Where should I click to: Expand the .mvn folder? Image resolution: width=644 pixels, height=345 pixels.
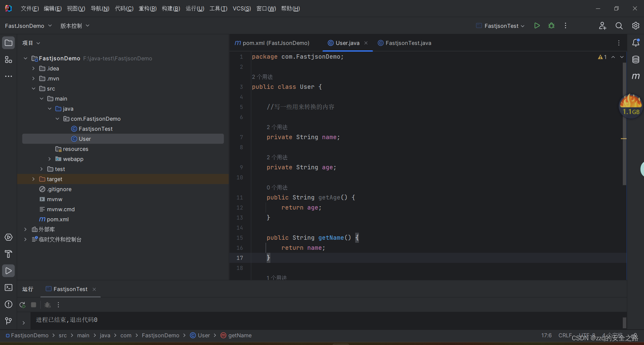34,78
